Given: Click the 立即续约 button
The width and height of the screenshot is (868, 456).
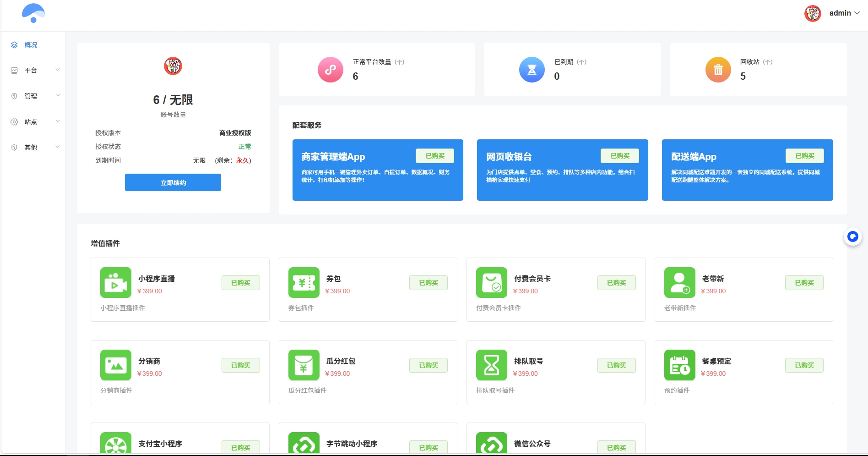Looking at the screenshot, I should (x=173, y=182).
